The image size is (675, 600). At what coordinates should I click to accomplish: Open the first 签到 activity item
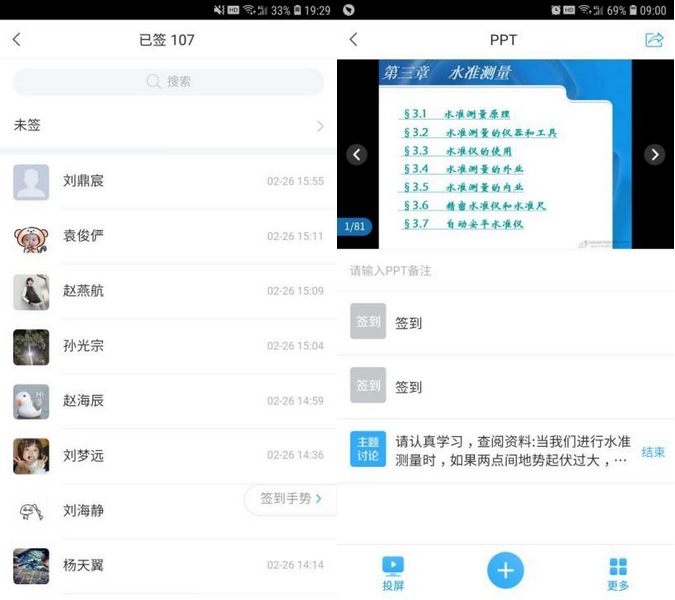[x=505, y=323]
